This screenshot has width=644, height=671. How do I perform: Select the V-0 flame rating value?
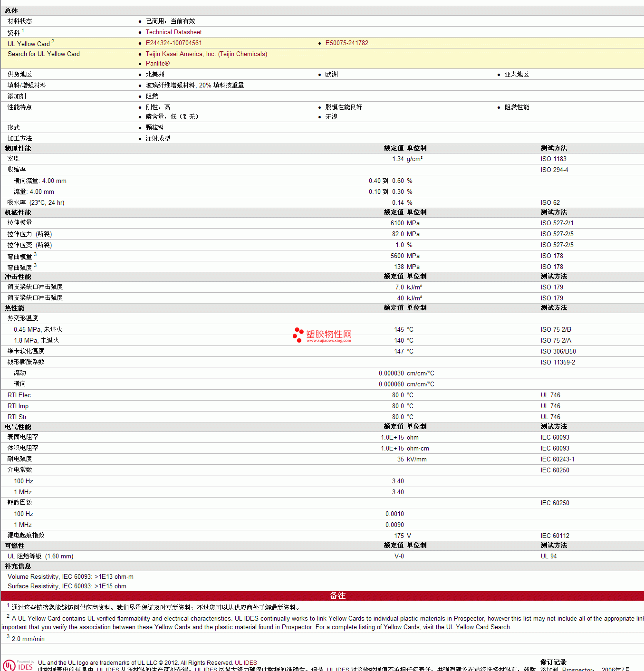pyautogui.click(x=399, y=556)
